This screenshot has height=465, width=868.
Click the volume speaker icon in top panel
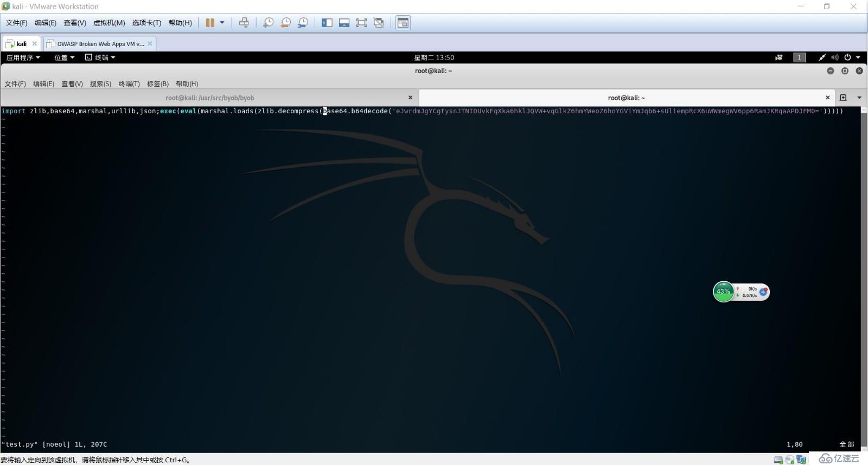point(835,57)
